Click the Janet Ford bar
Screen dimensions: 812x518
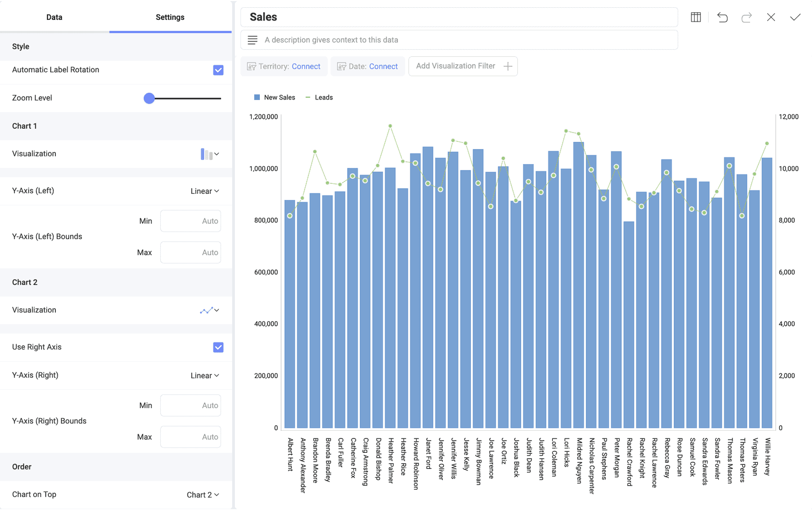tap(428, 287)
